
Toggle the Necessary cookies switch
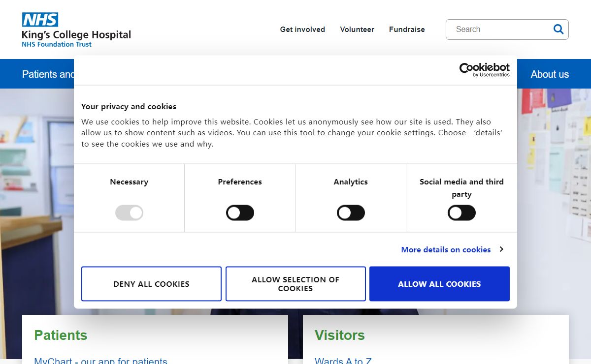pos(129,213)
